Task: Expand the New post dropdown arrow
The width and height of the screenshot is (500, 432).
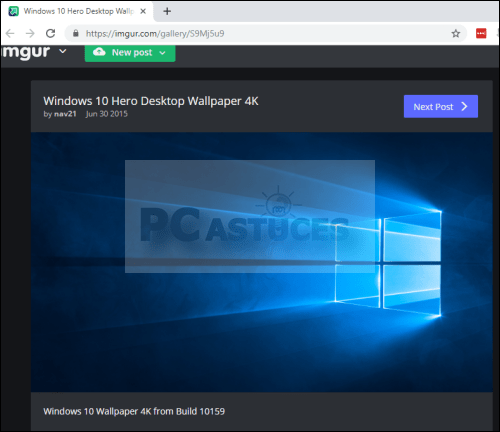Action: [x=163, y=53]
